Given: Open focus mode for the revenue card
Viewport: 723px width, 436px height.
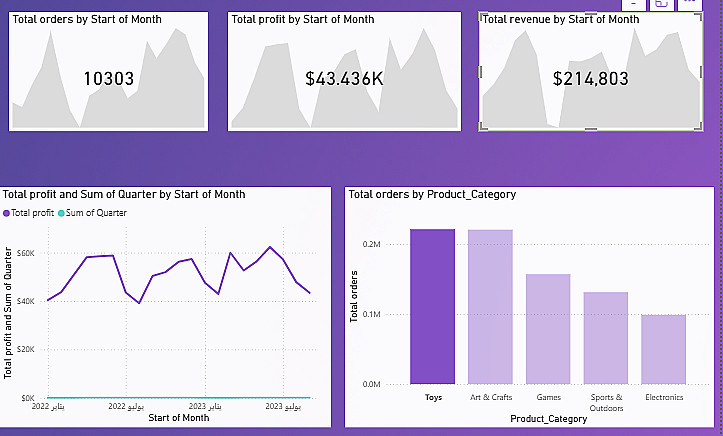Looking at the screenshot, I should 661,4.
